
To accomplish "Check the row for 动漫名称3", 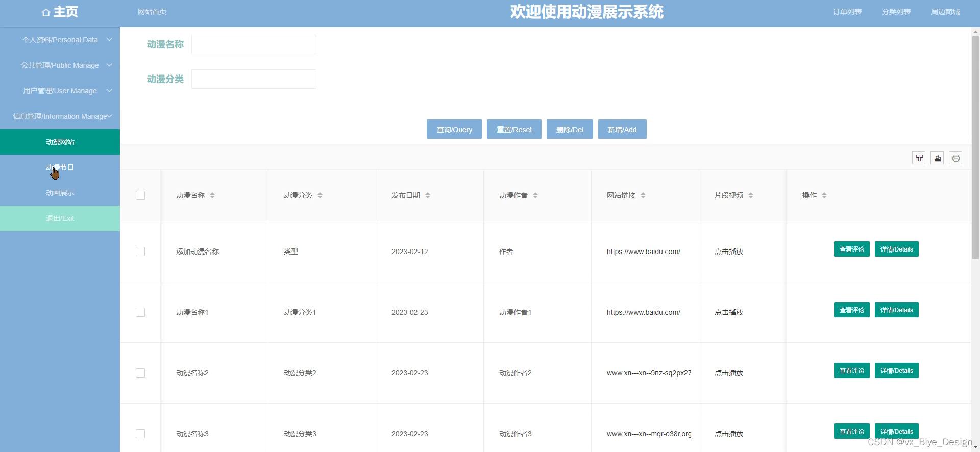I will [x=140, y=434].
